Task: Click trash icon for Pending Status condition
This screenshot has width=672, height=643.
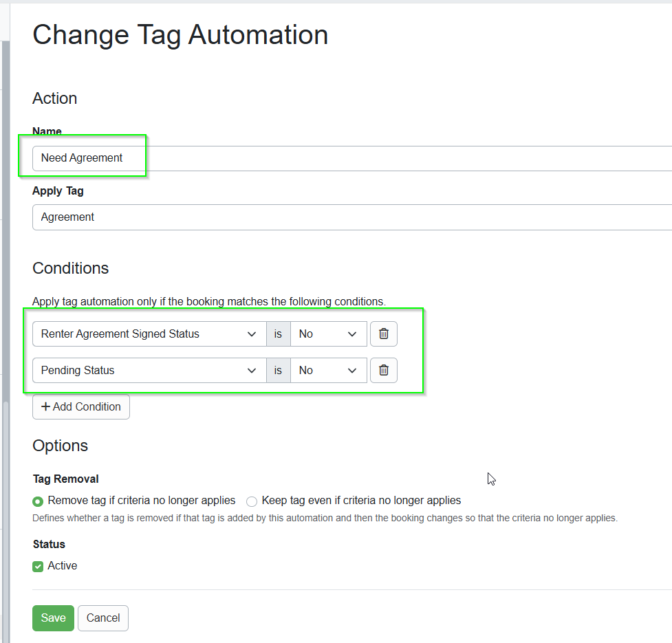Action: pyautogui.click(x=384, y=371)
